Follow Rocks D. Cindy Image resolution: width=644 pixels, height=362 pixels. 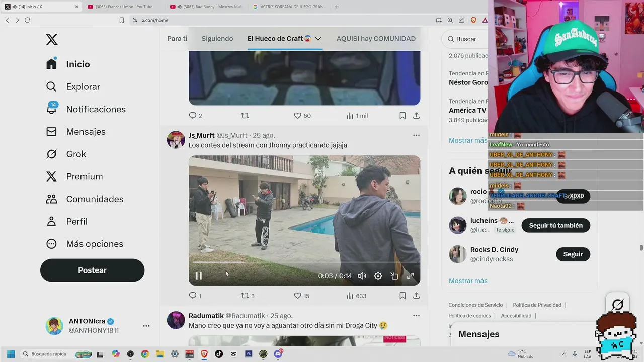(x=573, y=254)
